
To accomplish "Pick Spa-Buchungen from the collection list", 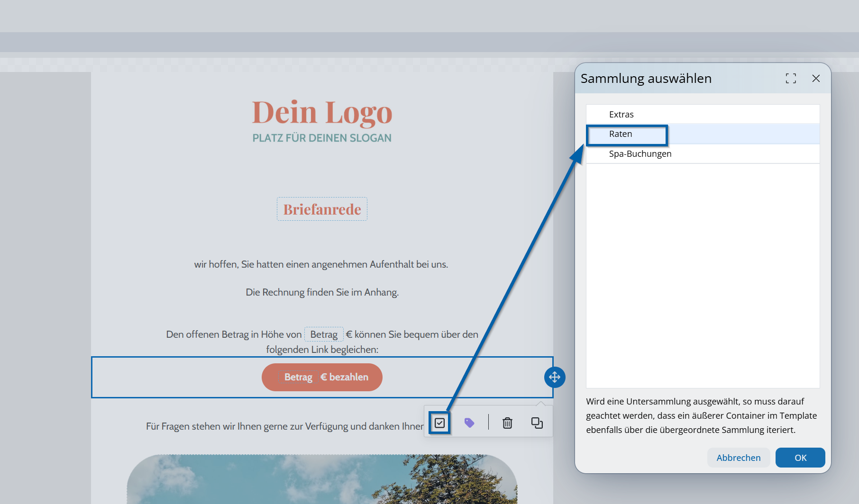I will pyautogui.click(x=640, y=154).
